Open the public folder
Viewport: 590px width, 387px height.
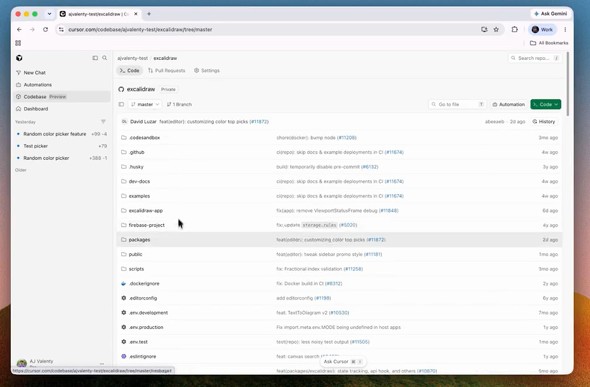click(x=135, y=255)
